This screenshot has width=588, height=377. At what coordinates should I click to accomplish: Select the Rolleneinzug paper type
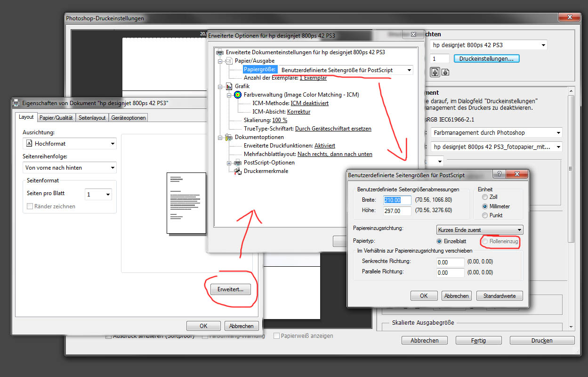pos(484,241)
